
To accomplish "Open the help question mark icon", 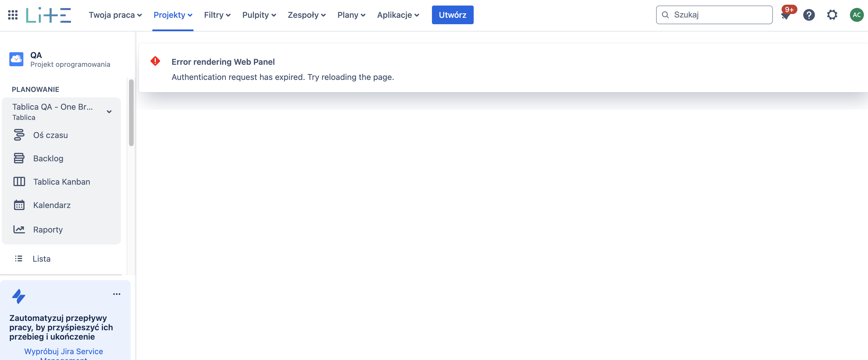I will coord(809,15).
